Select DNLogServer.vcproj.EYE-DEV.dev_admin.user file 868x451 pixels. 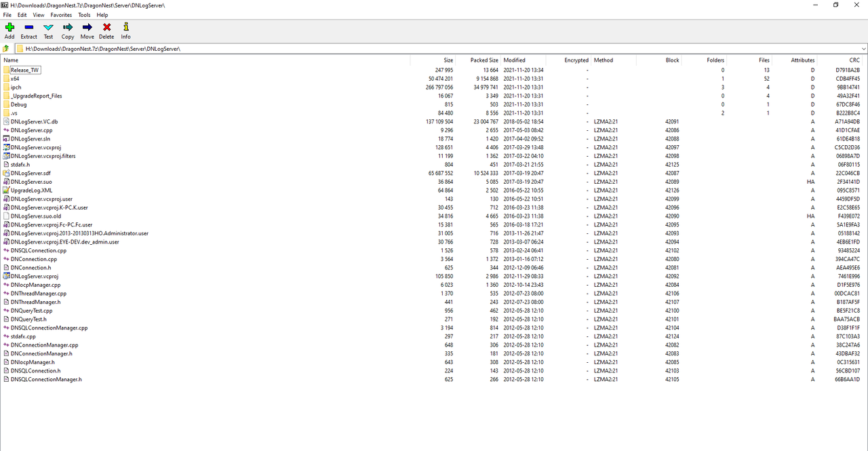click(x=64, y=241)
